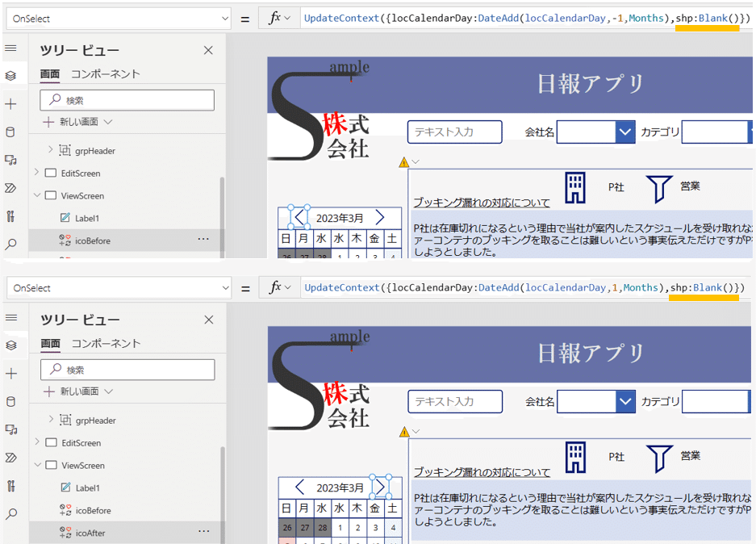Select the 画面 tab in upper tree view
This screenshot has width=756, height=544.
[50, 74]
